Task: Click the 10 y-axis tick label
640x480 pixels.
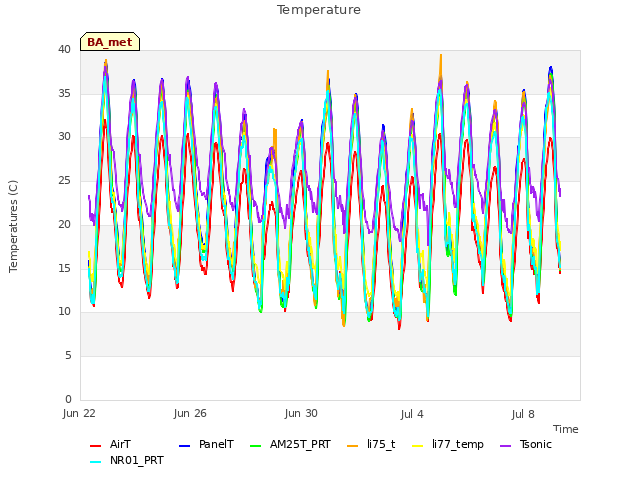Action: 64,312
